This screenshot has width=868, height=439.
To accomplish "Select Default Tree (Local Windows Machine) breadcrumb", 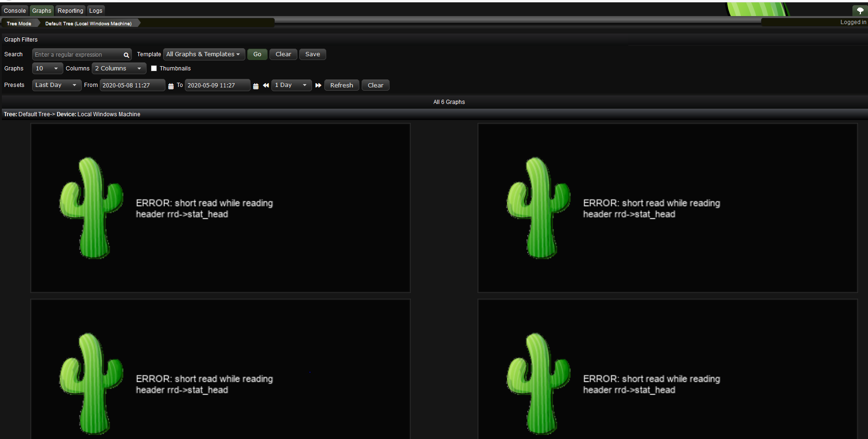I will pyautogui.click(x=88, y=23).
